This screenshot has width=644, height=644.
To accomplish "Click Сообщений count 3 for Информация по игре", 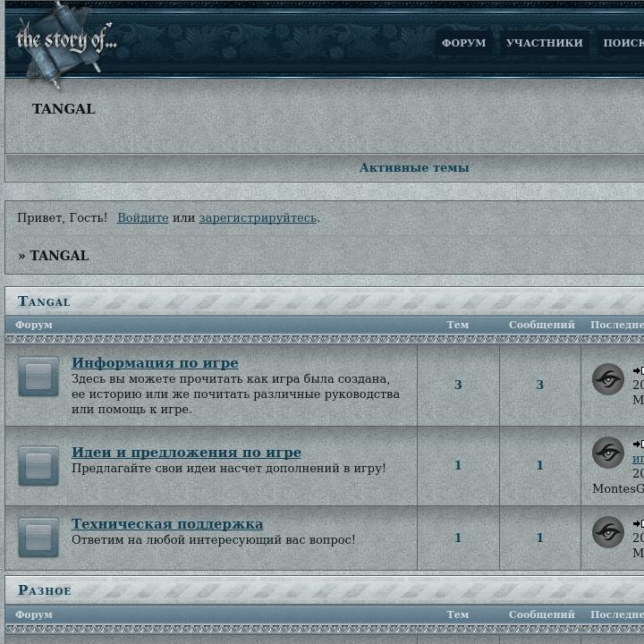I will pyautogui.click(x=539, y=385).
